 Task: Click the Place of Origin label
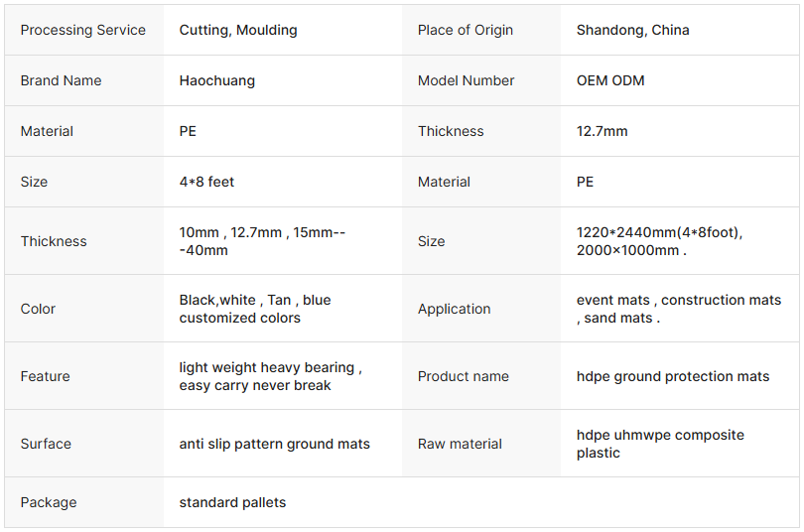466,30
